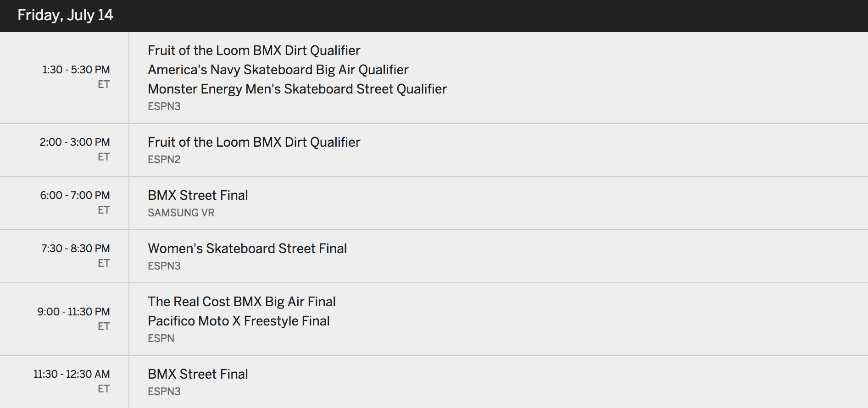The image size is (868, 408).
Task: Open the 11:30 PM BMX Street Final on ESPN3
Action: tap(198, 374)
